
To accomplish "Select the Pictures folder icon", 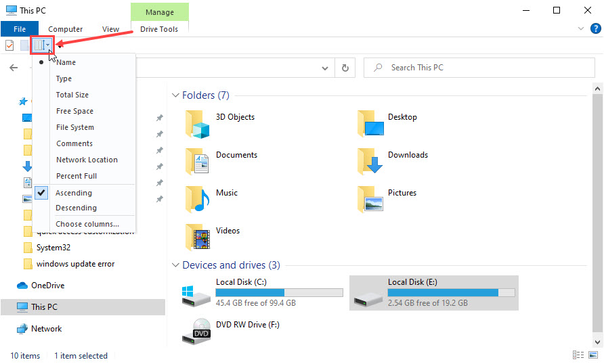I will coord(370,199).
